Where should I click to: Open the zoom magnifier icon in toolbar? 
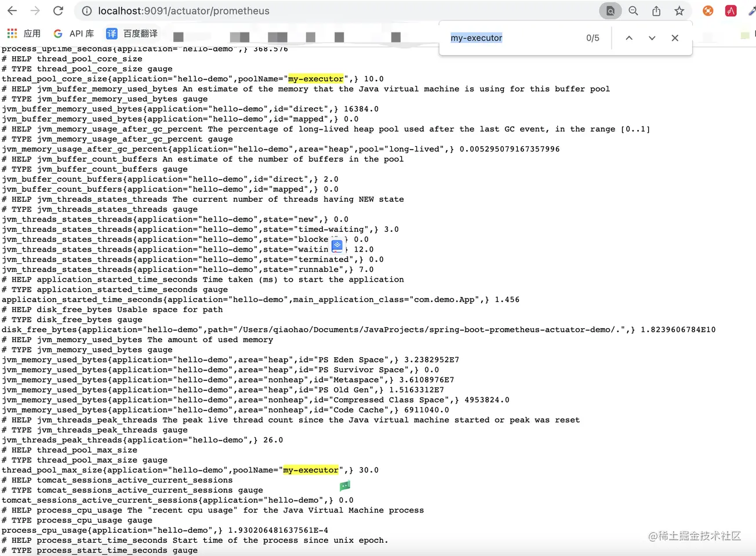(633, 10)
